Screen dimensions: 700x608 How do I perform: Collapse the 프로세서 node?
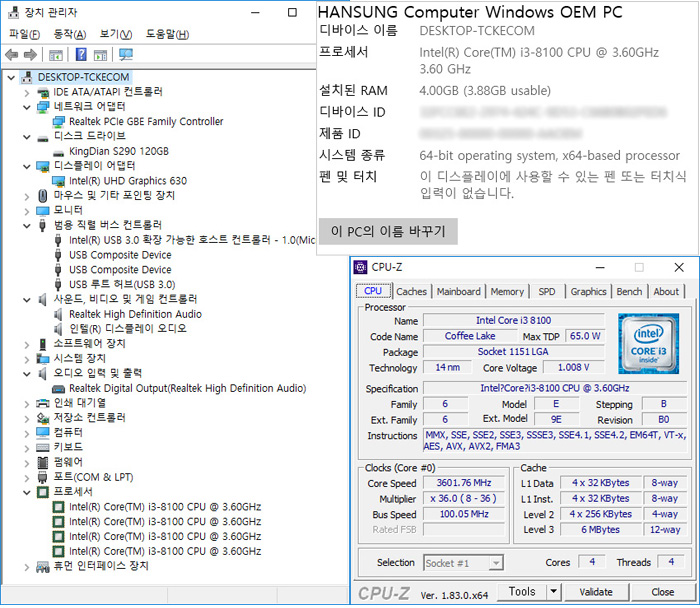(x=27, y=492)
